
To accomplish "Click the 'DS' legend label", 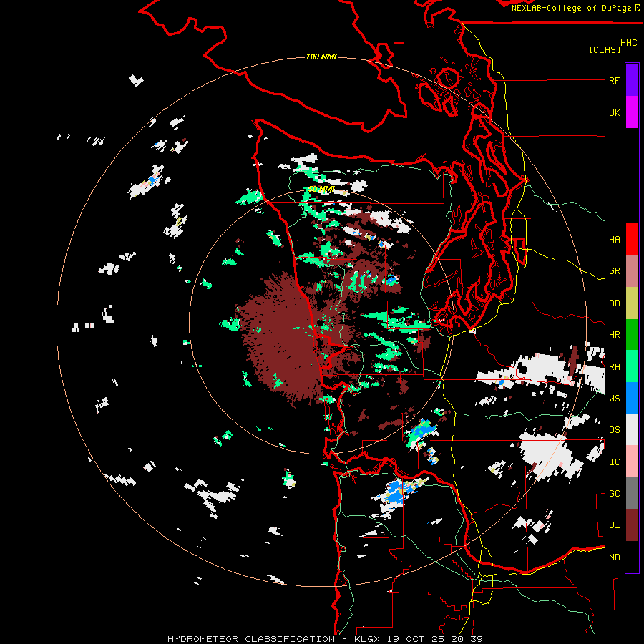I will pyautogui.click(x=614, y=429).
